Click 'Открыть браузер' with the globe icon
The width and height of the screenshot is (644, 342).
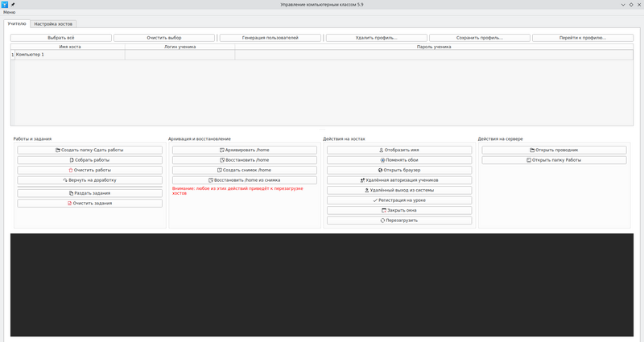tap(399, 170)
